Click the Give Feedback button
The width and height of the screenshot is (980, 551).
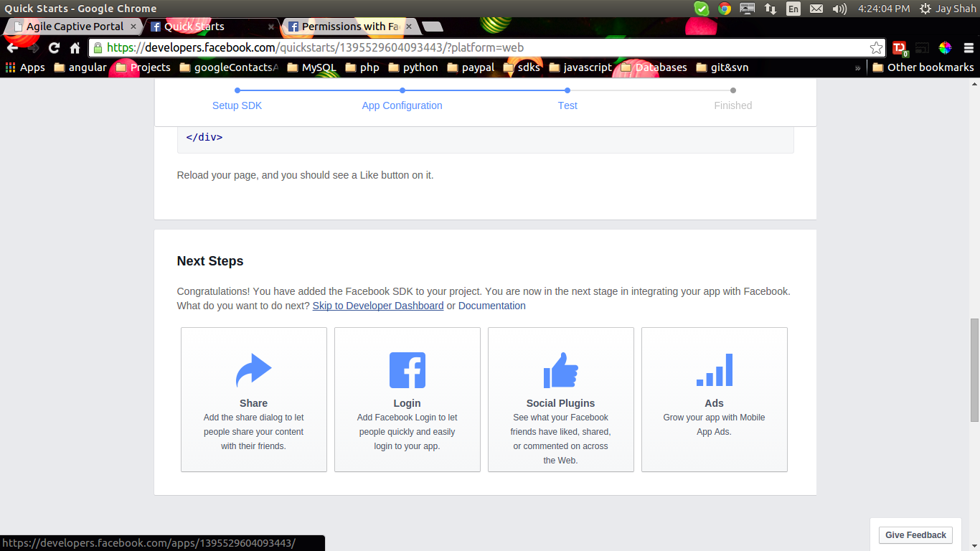tap(915, 535)
